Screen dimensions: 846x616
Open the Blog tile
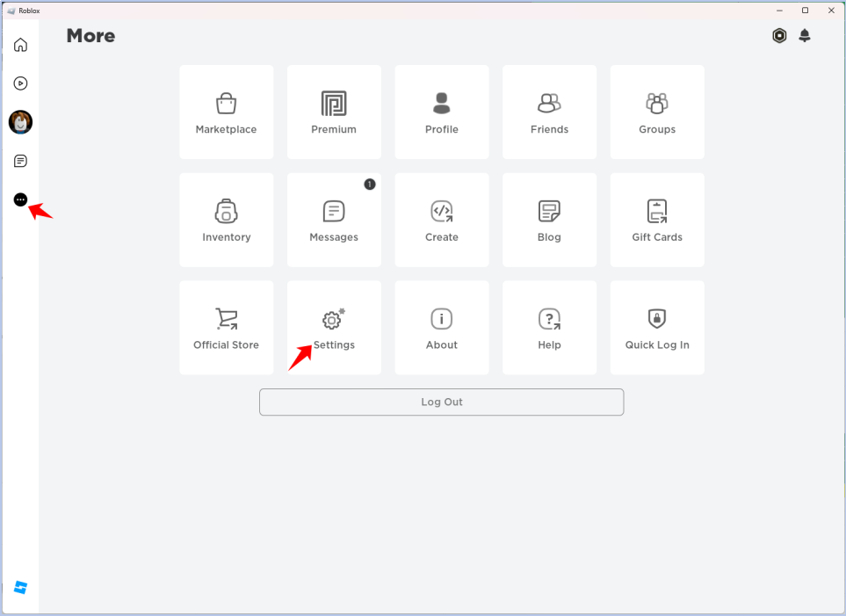click(549, 220)
